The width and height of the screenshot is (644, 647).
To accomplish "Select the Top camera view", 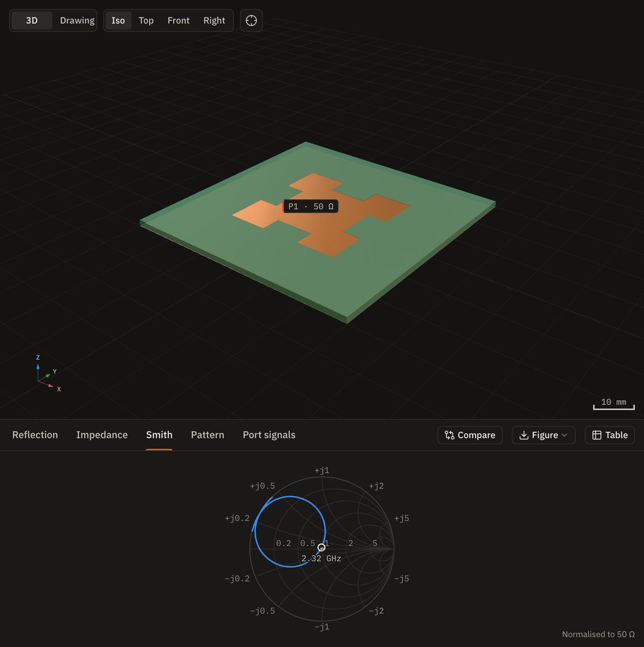I will (x=146, y=20).
